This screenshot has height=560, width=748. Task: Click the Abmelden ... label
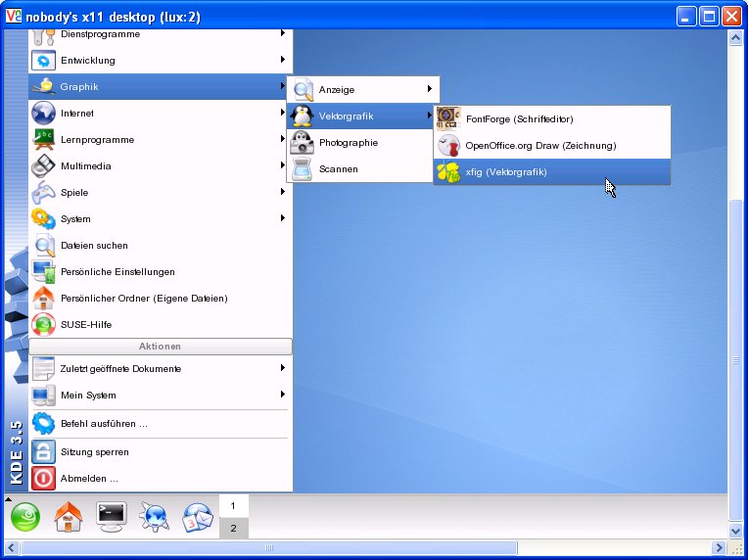tap(89, 479)
